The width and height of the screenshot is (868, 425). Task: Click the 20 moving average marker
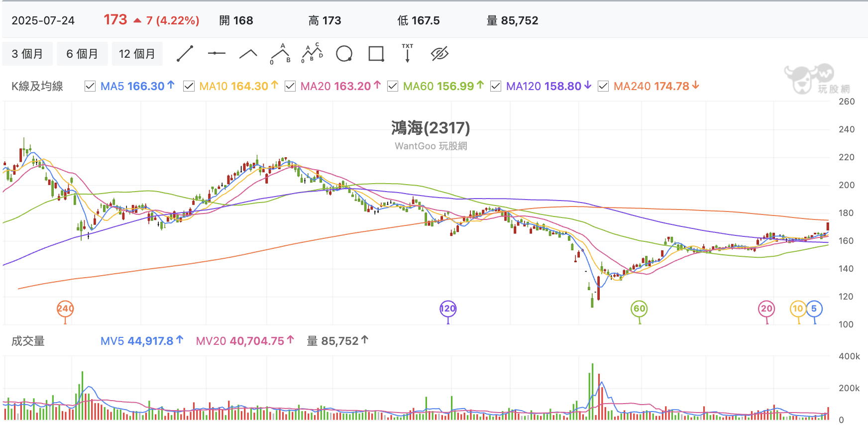[767, 309]
